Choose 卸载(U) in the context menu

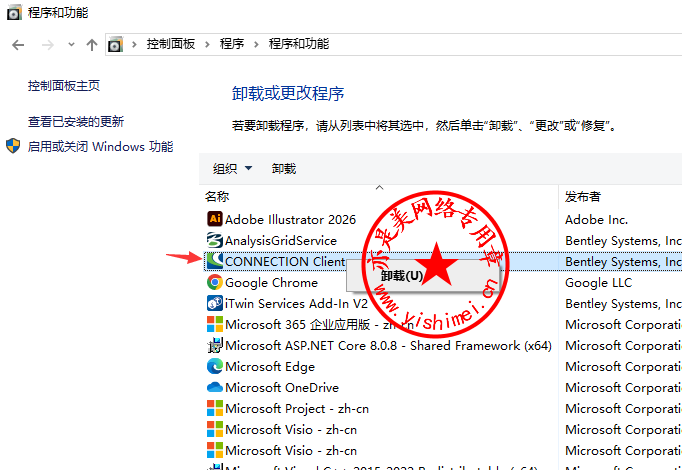click(x=401, y=275)
